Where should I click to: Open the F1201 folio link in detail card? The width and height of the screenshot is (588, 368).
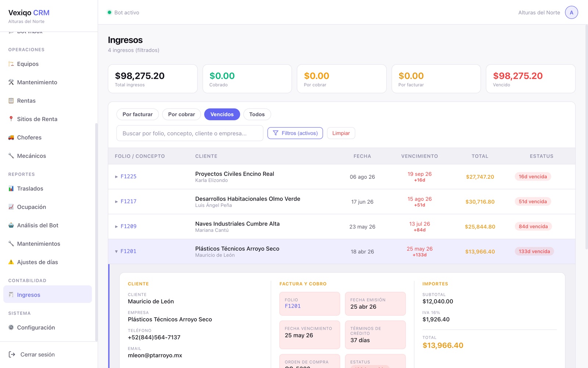coord(293,306)
